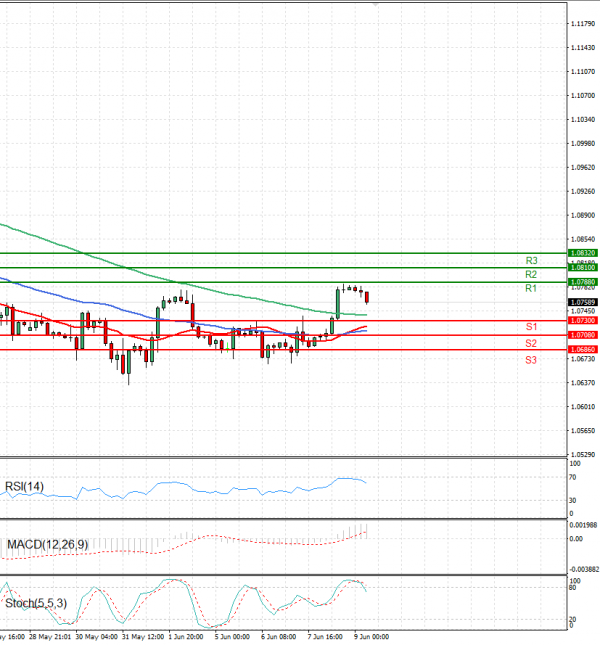Click the 1.08900 price axis value

pos(583,216)
